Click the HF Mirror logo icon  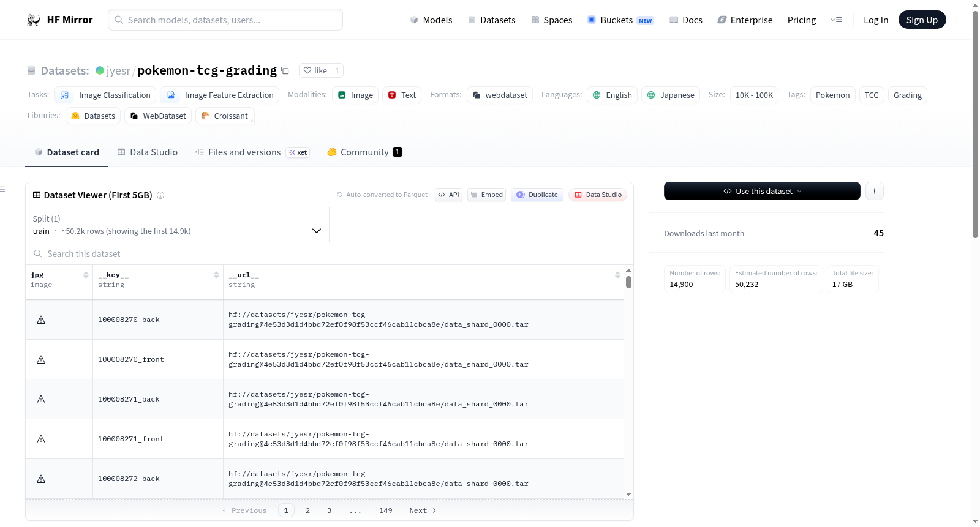pos(34,20)
